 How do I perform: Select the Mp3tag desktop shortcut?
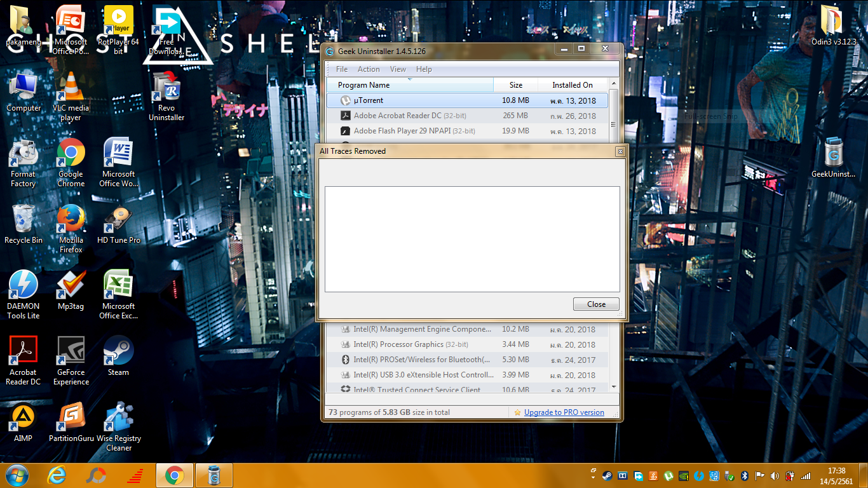[71, 291]
